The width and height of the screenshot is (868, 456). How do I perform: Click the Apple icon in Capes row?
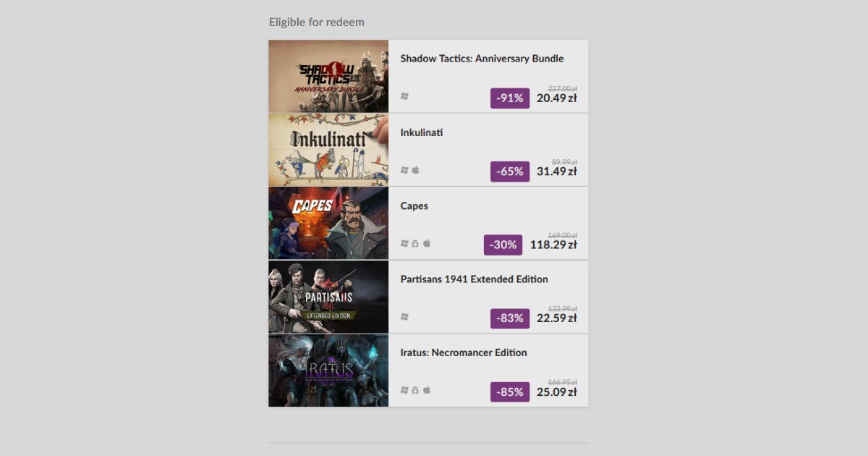pos(427,243)
